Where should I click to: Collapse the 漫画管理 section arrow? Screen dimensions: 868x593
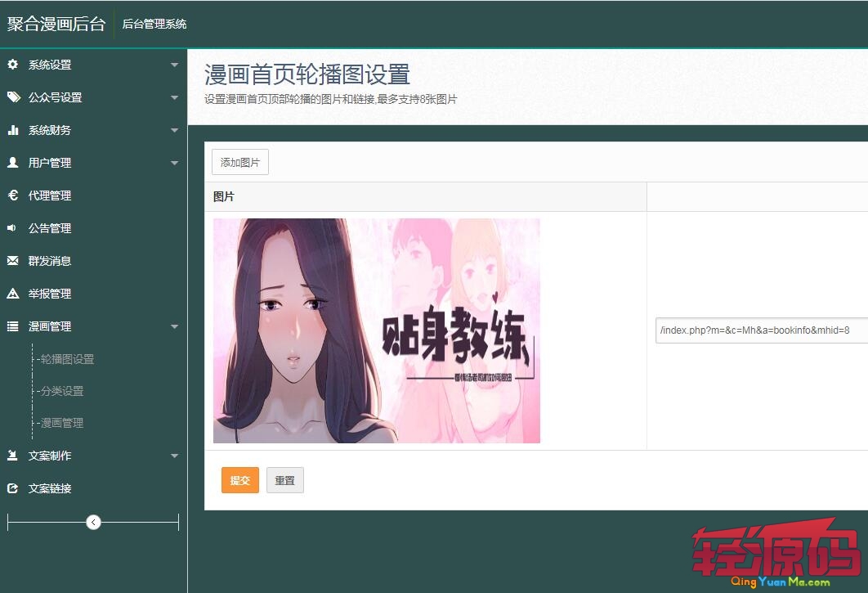pos(174,326)
